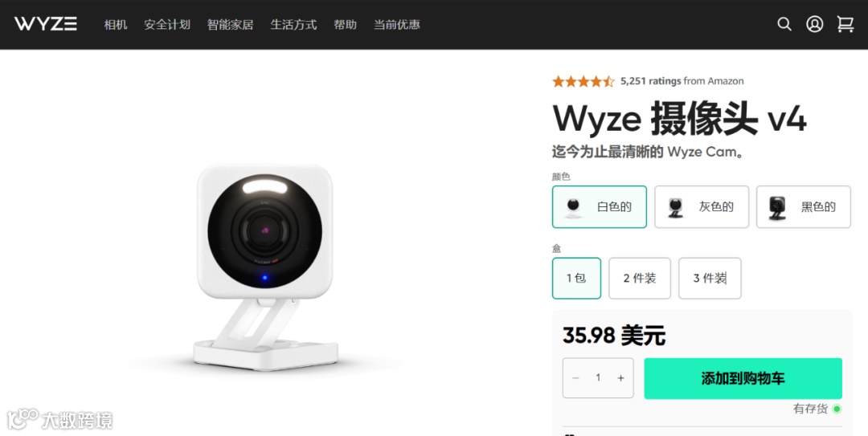The height and width of the screenshot is (436, 868).
Task: Choose the 2 件装 pack option
Action: click(x=640, y=279)
